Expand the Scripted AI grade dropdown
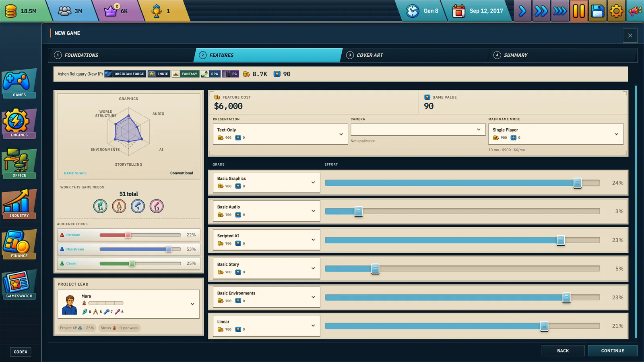The image size is (644, 362). click(x=266, y=240)
